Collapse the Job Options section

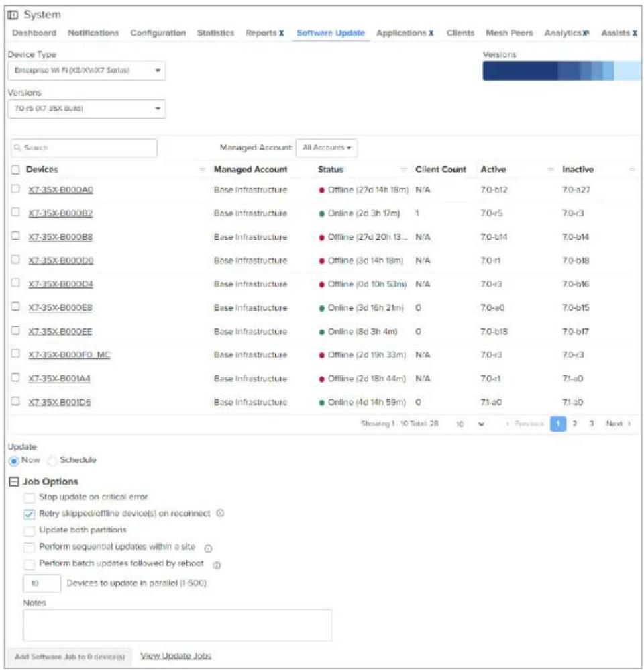[x=14, y=481]
